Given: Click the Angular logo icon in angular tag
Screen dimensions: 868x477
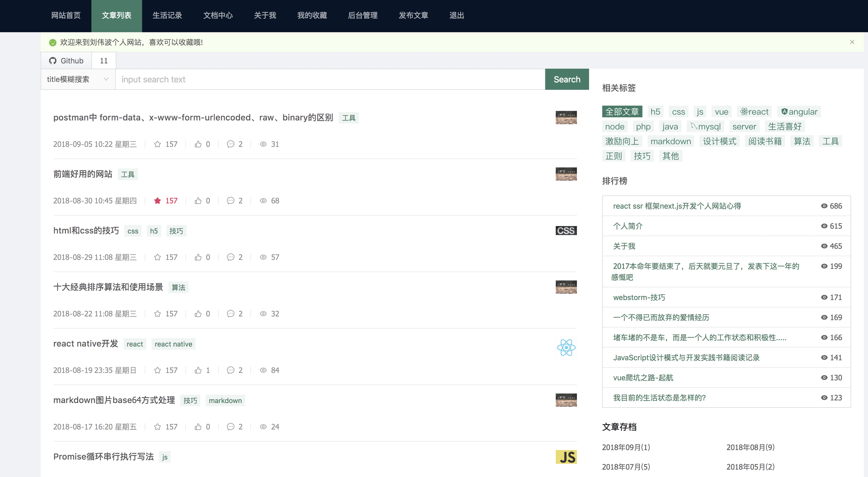Looking at the screenshot, I should (784, 112).
